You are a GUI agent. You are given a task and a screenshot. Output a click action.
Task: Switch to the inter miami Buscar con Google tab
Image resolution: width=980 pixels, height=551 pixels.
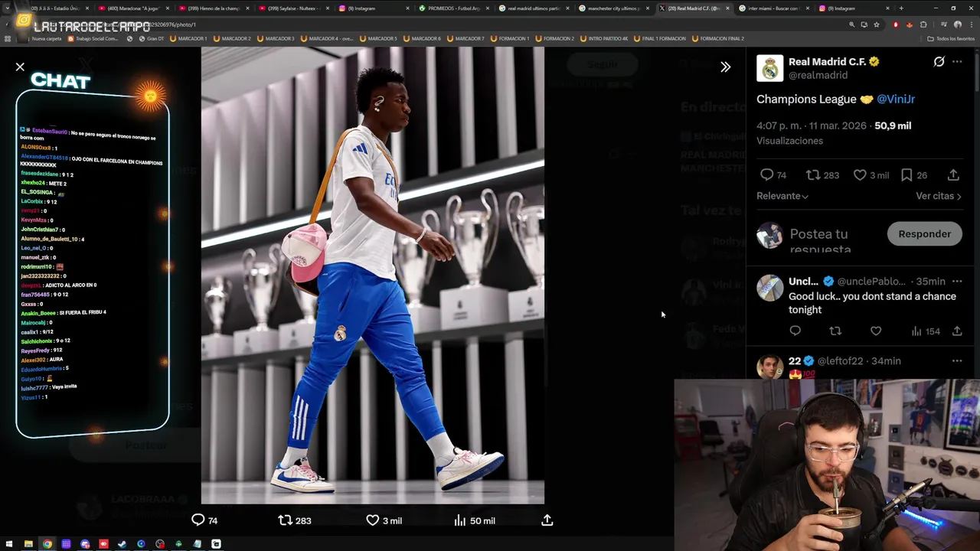pos(773,8)
